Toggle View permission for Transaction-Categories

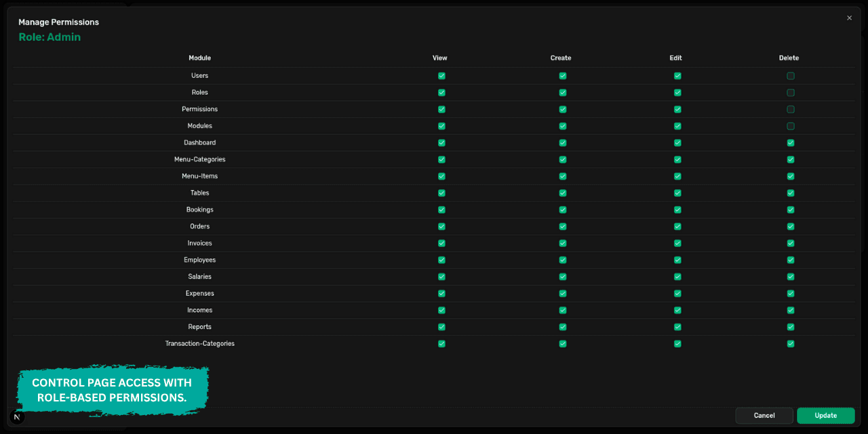click(441, 344)
